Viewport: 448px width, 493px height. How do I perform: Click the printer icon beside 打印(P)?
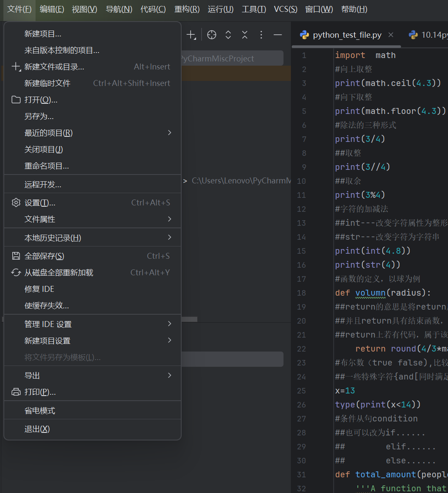16,392
